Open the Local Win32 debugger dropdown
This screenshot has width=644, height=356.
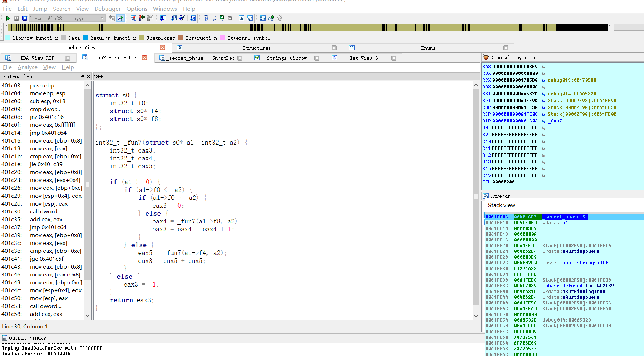point(102,18)
